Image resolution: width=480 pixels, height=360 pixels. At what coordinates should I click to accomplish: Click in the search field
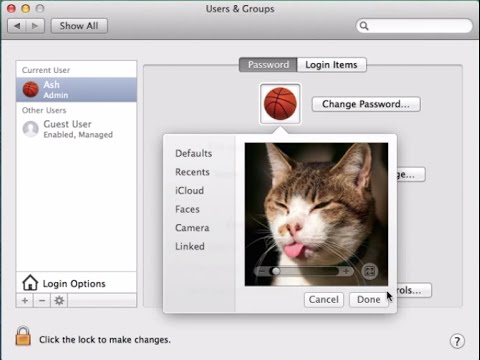tap(414, 26)
